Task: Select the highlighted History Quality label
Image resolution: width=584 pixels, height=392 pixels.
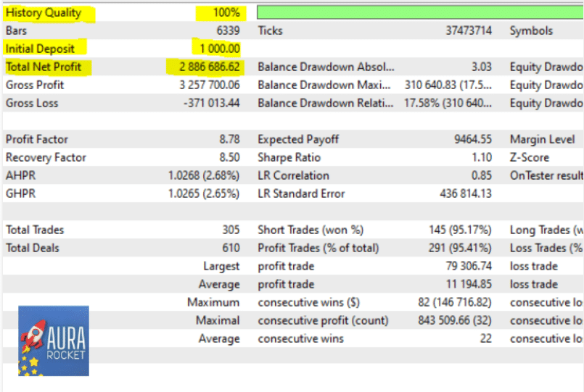Action: point(44,13)
